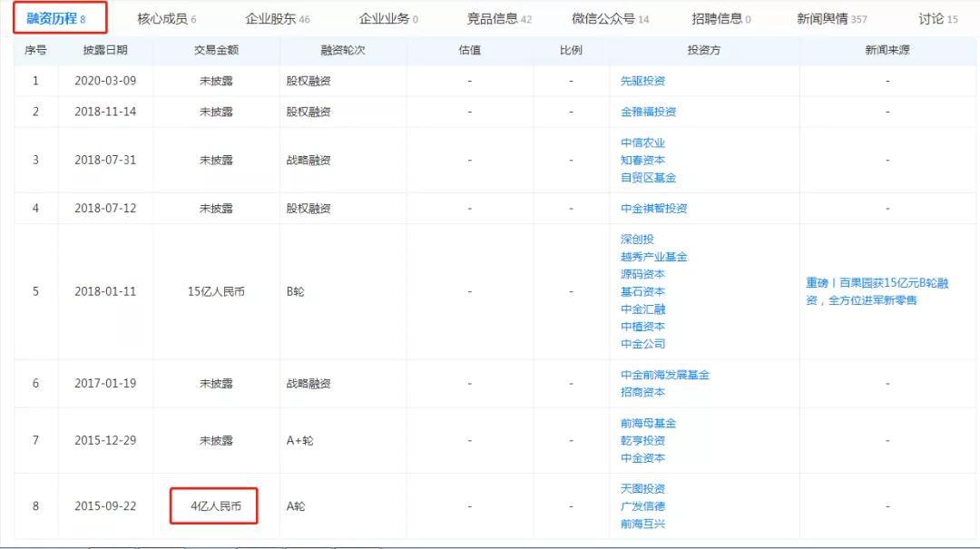The image size is (980, 549).
Task: Click the 知春资本 investor link
Action: (642, 160)
